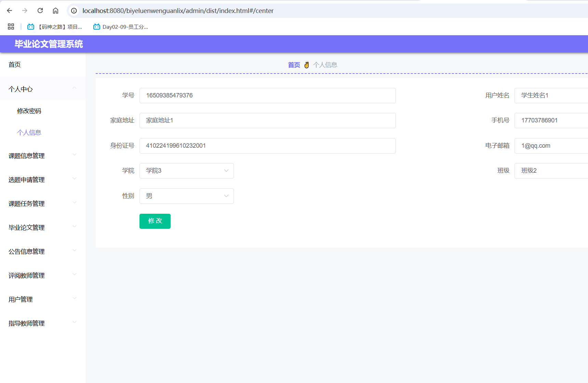The width and height of the screenshot is (588, 383).
Task: Expand the 毕业论文管理 chevron
Action: pos(74,227)
